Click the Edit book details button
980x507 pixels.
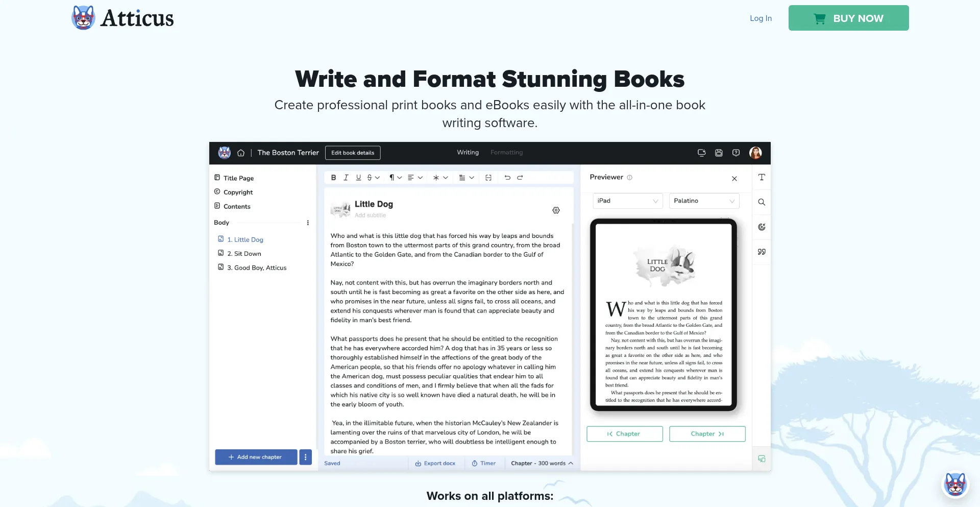pos(353,153)
